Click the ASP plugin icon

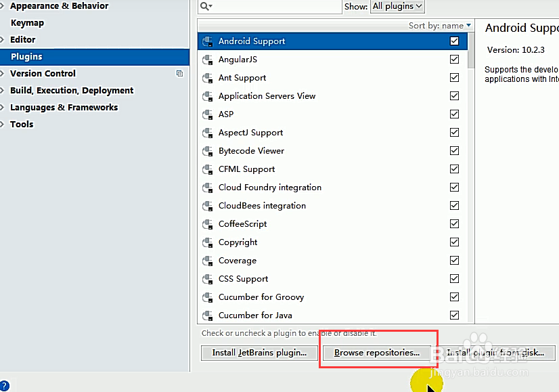tap(208, 114)
